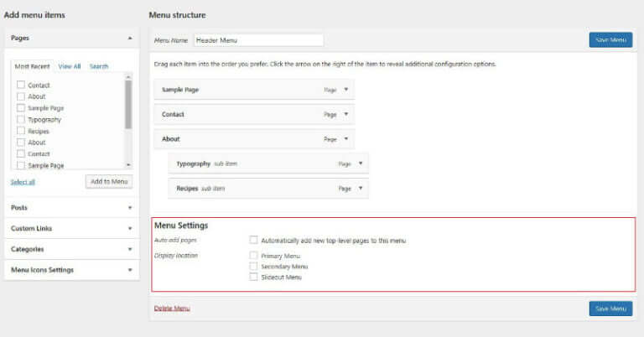Click the Add to Menu button
Viewport: 644px width, 337px height.
click(108, 182)
